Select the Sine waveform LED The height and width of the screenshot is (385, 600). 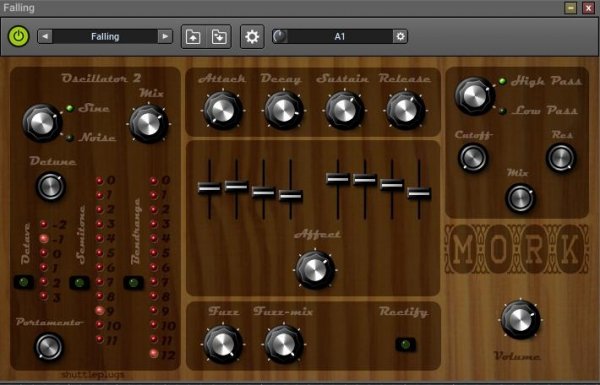tap(70, 108)
